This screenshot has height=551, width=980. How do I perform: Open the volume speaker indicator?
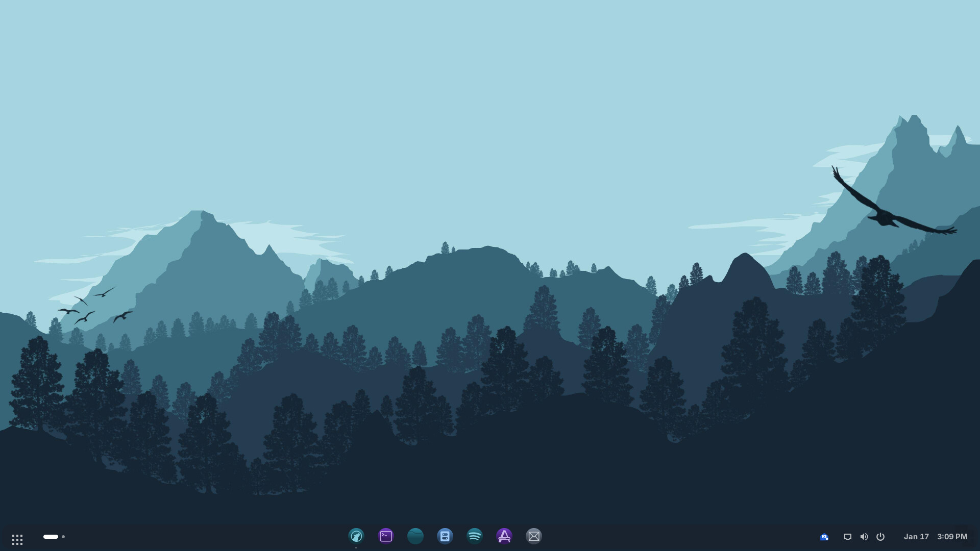pos(864,537)
